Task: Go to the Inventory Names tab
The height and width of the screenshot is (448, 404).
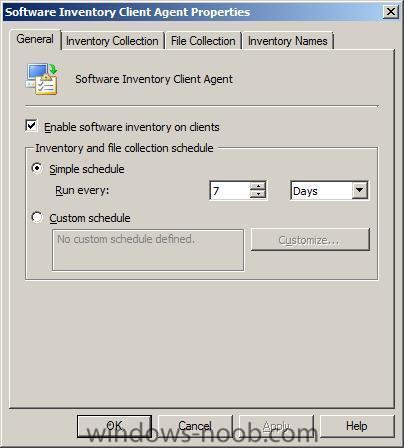Action: tap(288, 41)
